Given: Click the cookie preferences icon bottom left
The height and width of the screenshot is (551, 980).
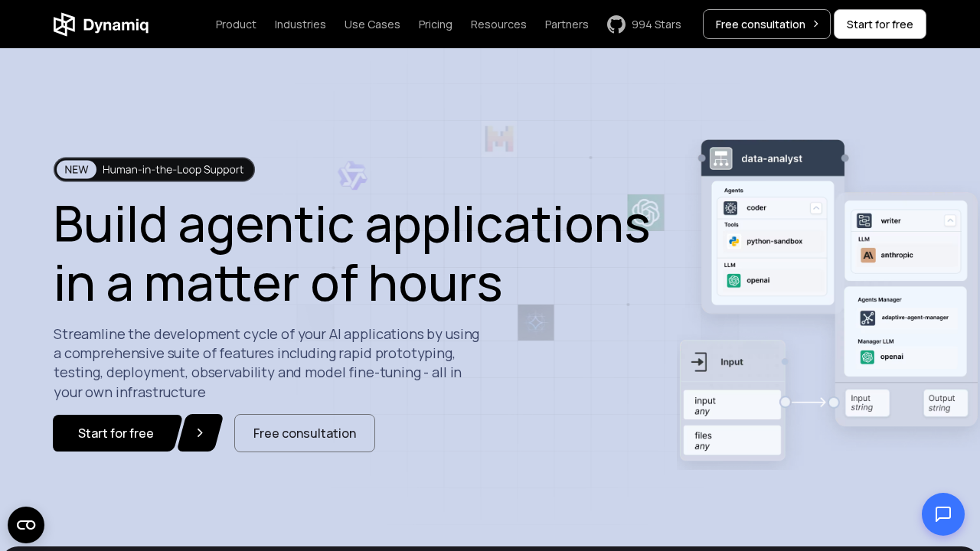Looking at the screenshot, I should (x=26, y=525).
